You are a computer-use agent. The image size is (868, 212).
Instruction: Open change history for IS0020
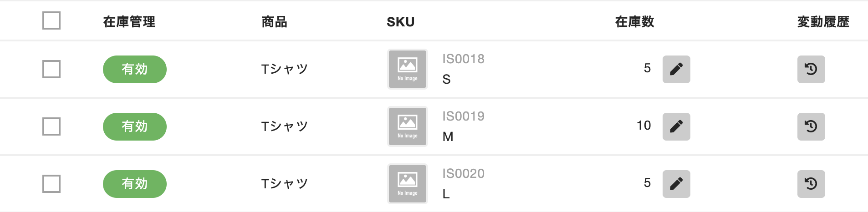click(x=811, y=184)
